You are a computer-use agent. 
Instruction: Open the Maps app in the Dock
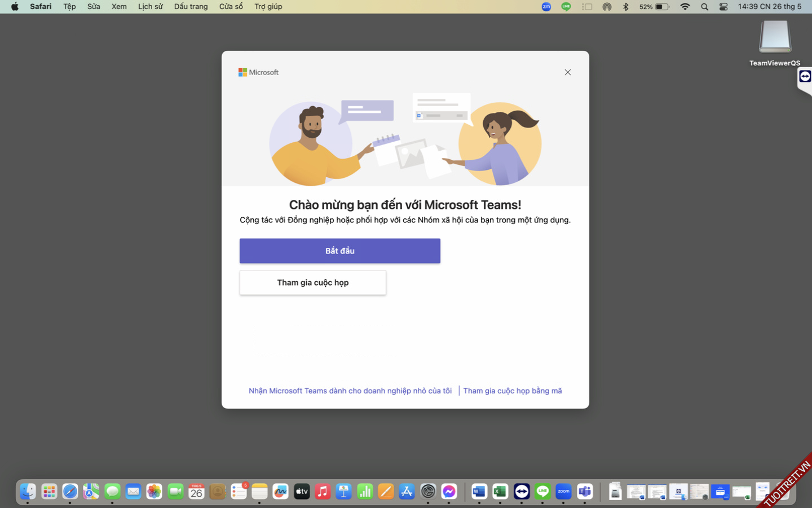(x=91, y=492)
